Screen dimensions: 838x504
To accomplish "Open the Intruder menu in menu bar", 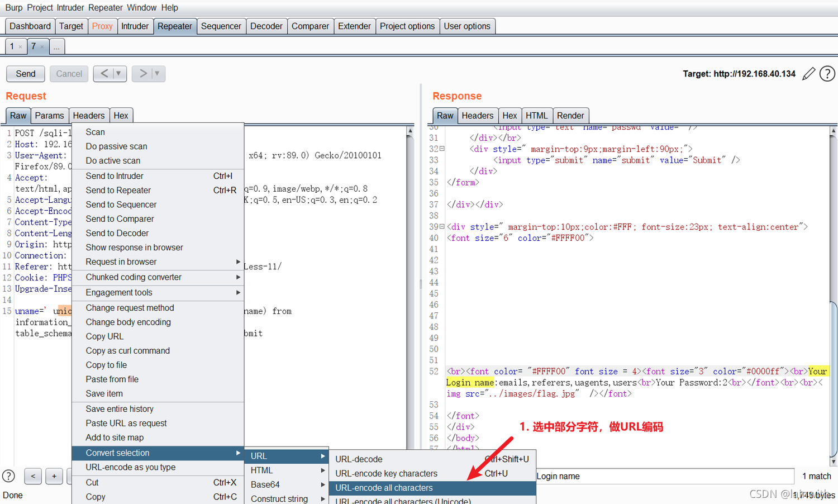I will point(70,7).
